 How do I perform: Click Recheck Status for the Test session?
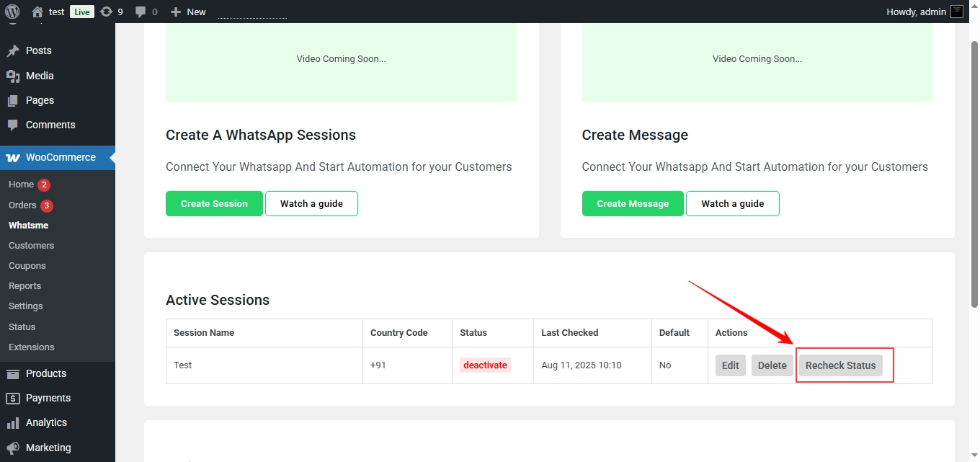[x=841, y=365]
